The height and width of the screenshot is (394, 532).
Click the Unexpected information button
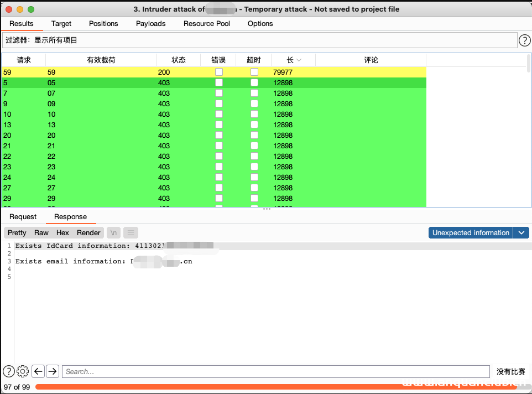click(471, 233)
